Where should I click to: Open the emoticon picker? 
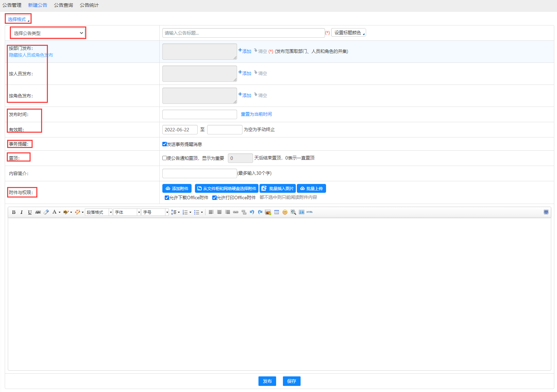click(285, 212)
